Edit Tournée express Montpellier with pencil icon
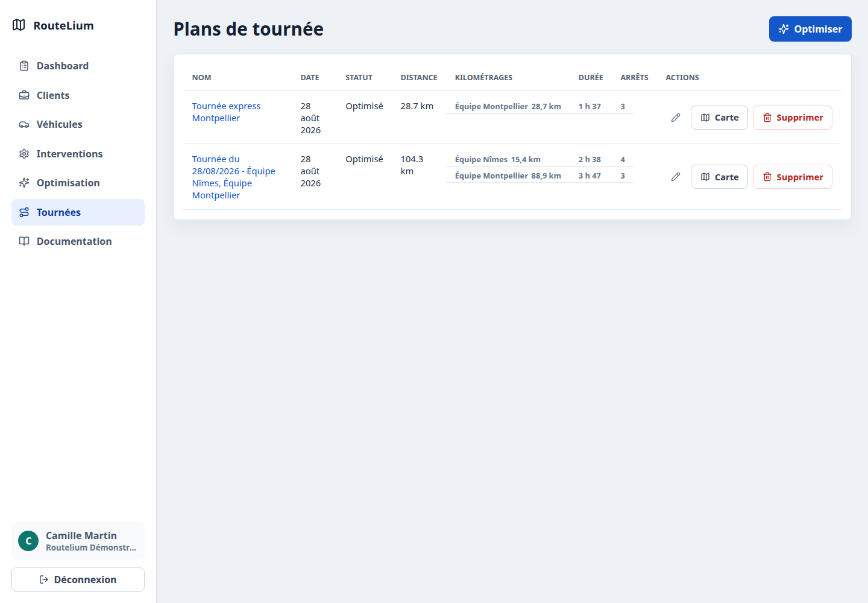The height and width of the screenshot is (603, 868). [676, 118]
